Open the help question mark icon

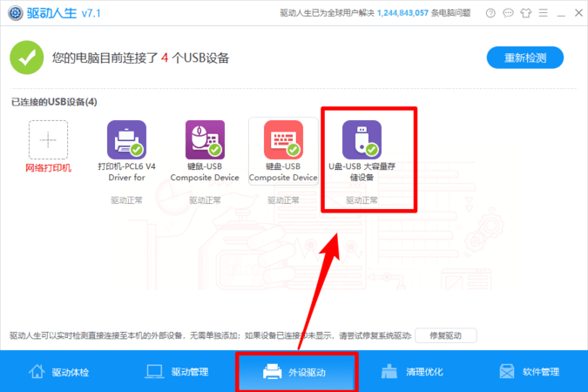point(490,13)
